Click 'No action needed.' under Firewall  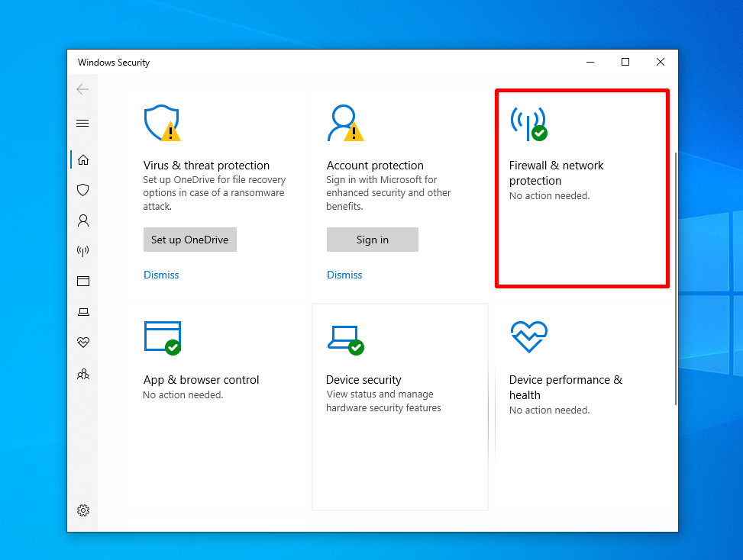[549, 195]
